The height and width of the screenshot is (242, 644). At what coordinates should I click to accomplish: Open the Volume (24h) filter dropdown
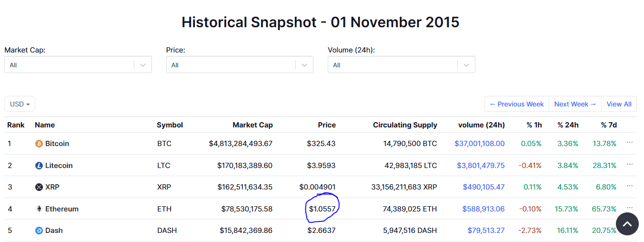(402, 65)
